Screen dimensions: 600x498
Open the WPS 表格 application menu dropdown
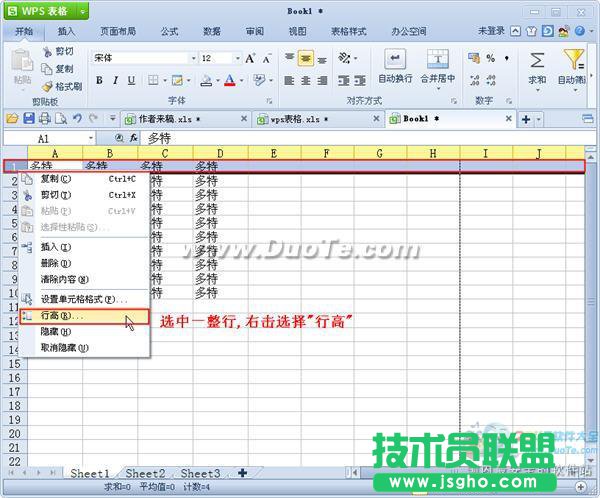click(83, 11)
